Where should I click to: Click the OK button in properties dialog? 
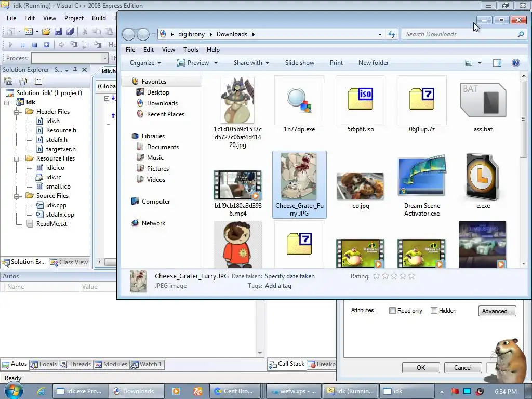pos(421,368)
